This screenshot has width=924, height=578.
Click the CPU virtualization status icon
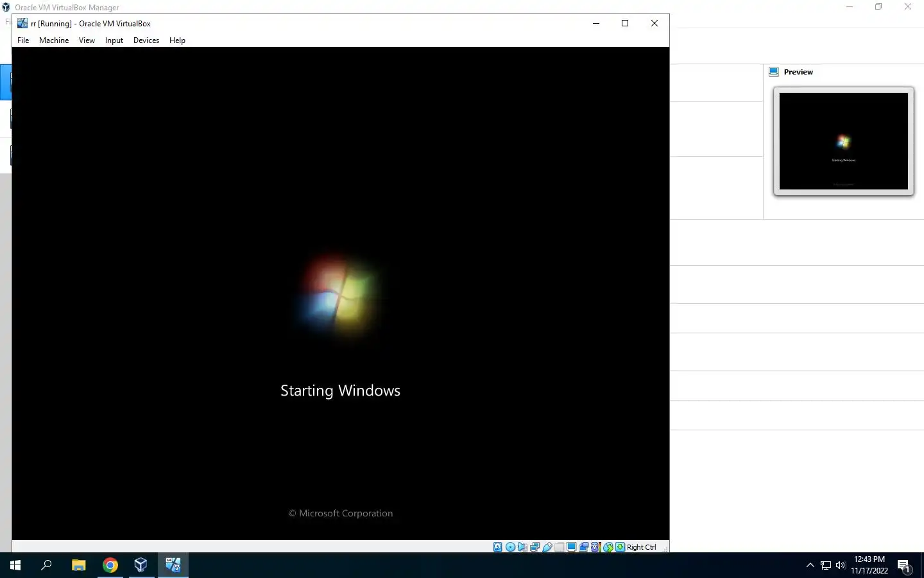[x=596, y=547]
